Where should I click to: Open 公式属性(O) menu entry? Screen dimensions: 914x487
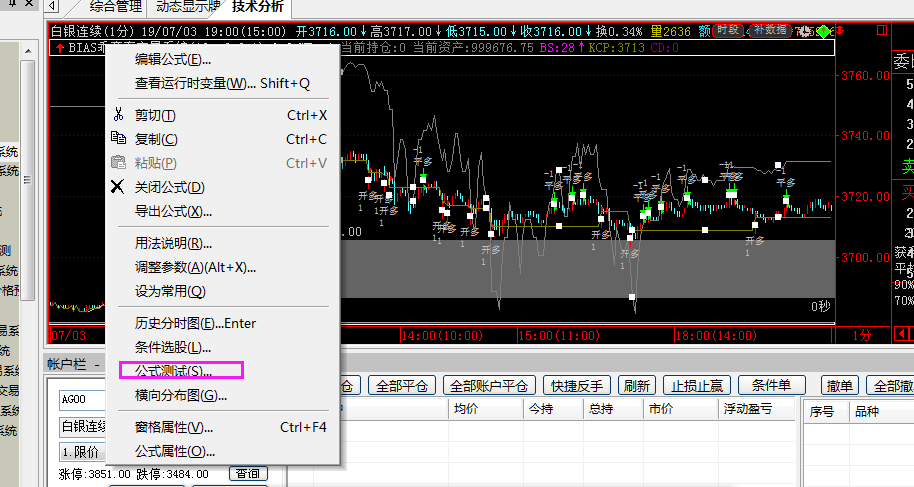point(223,451)
